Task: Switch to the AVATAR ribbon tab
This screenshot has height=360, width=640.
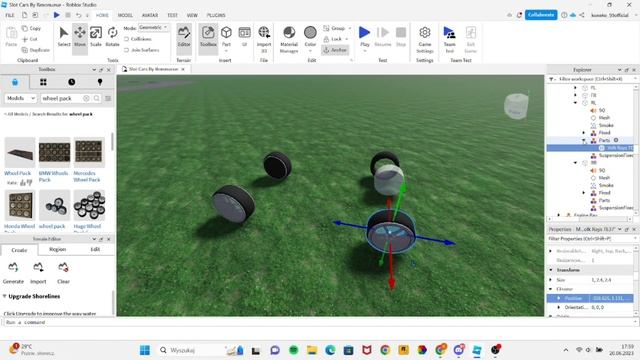Action: (x=150, y=15)
